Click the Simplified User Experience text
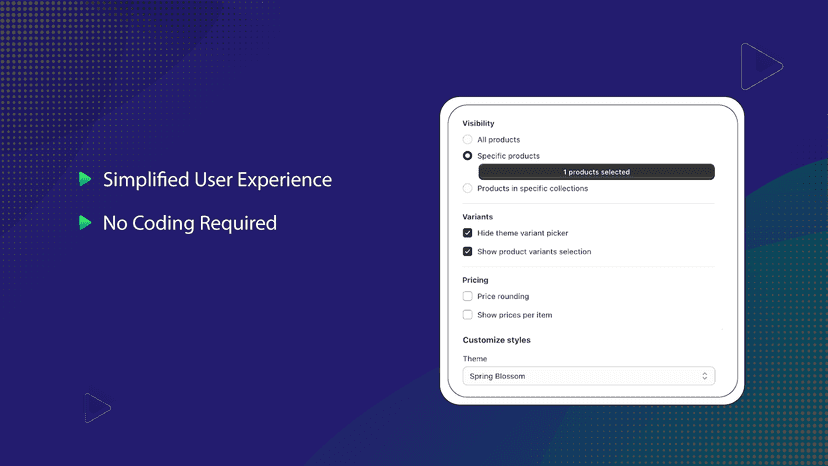The image size is (828, 466). [217, 180]
